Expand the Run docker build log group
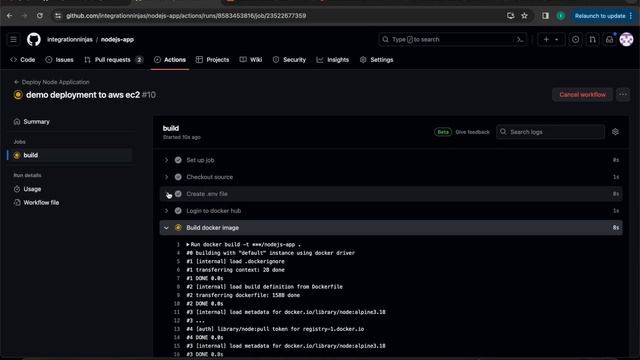 [x=188, y=244]
